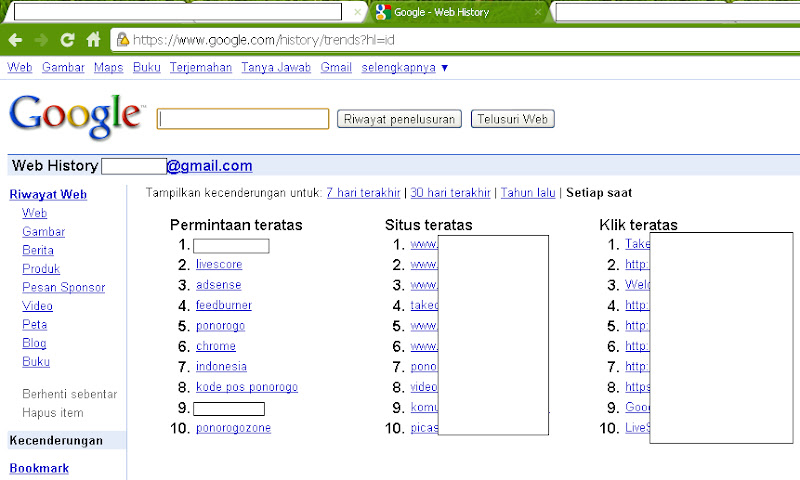Open fourth Situs teratas link starting 'take'

point(424,305)
